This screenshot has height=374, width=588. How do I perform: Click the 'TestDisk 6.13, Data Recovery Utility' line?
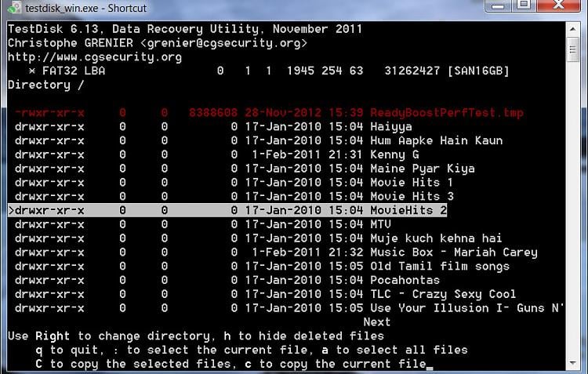click(185, 29)
